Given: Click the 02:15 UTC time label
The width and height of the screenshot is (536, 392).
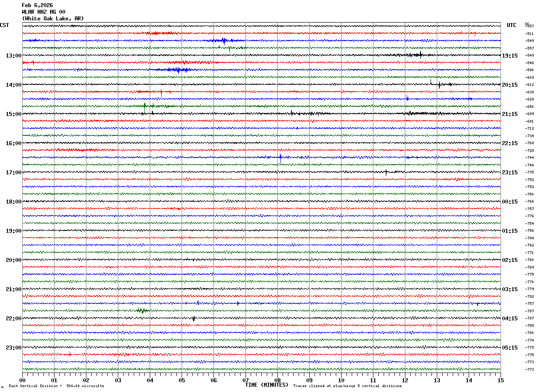Looking at the screenshot, I should point(510,260).
